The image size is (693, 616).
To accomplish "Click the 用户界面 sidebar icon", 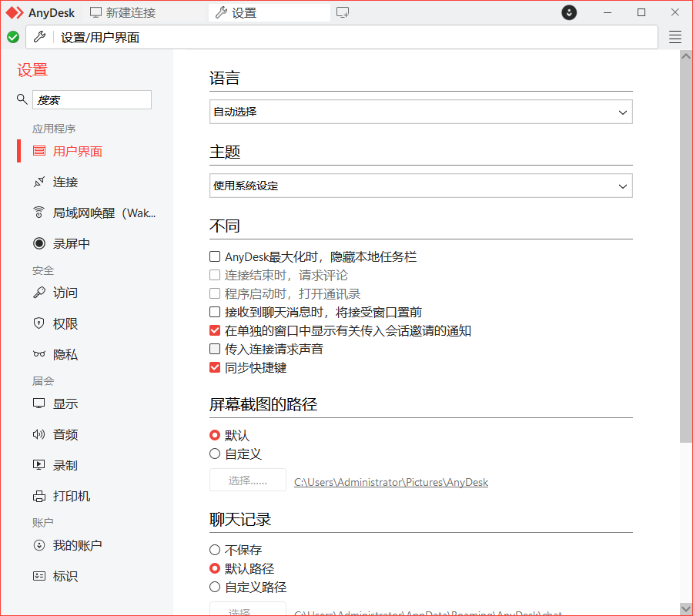I will 39,151.
